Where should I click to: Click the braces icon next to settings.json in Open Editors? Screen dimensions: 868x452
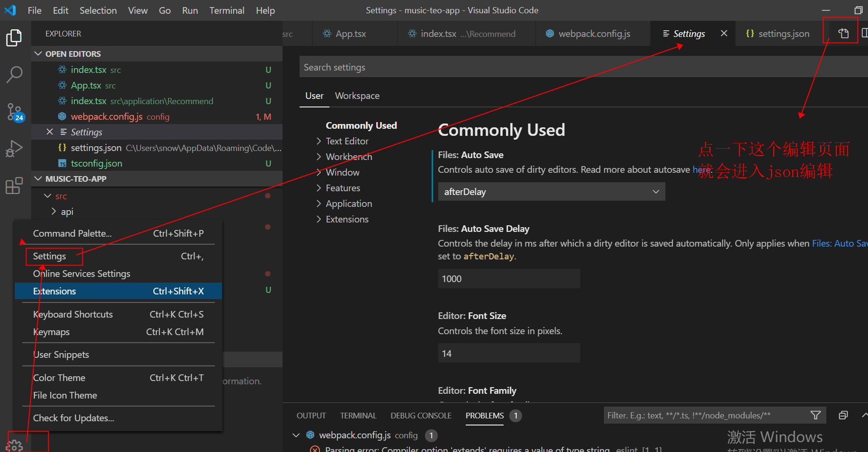(x=62, y=148)
